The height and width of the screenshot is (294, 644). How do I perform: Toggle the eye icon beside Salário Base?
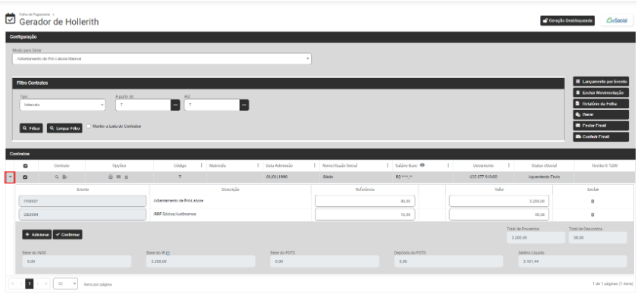coord(423,165)
